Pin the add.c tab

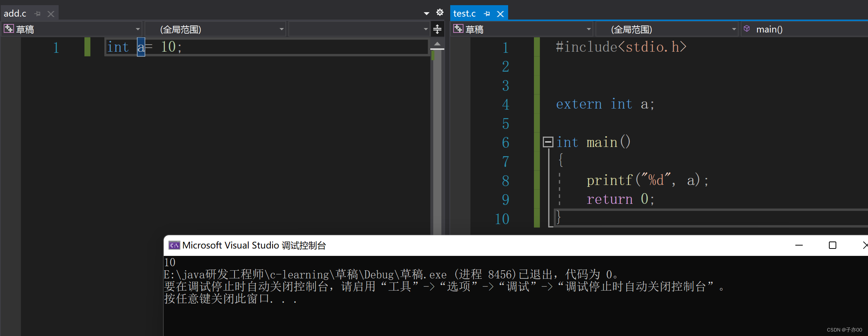37,14
